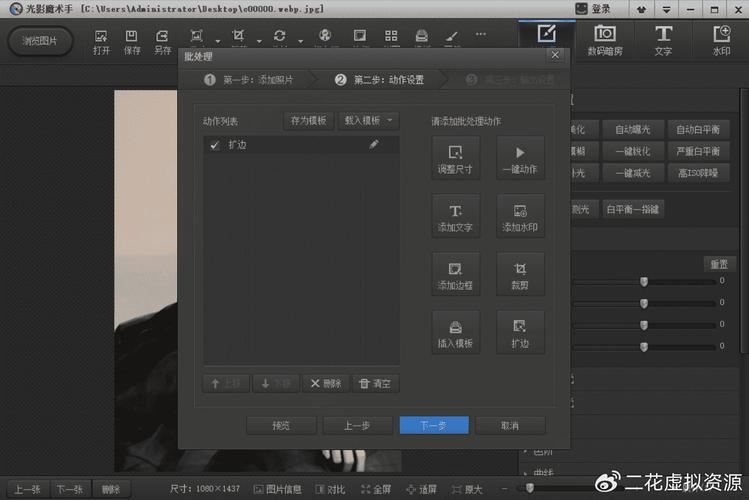
Task: Click the pencil edit icon on the 扩边 row
Action: 374,144
